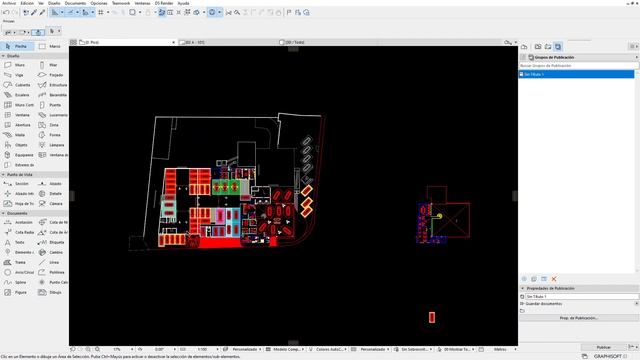Collapse the Diseño tool section
This screenshot has width=640, height=360.
3,56
